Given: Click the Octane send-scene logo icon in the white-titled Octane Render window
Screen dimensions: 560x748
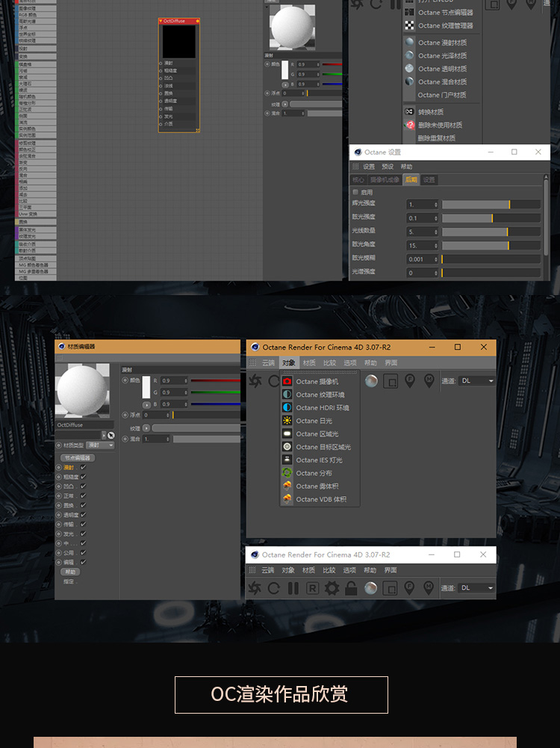Looking at the screenshot, I should click(255, 588).
